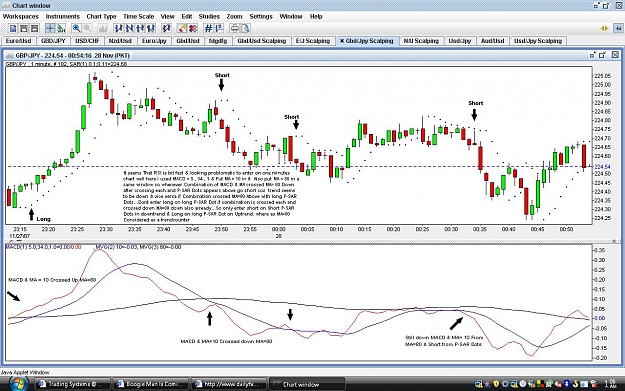This screenshot has width=625, height=391.
Task: Open the Edit menu
Action: (187, 16)
